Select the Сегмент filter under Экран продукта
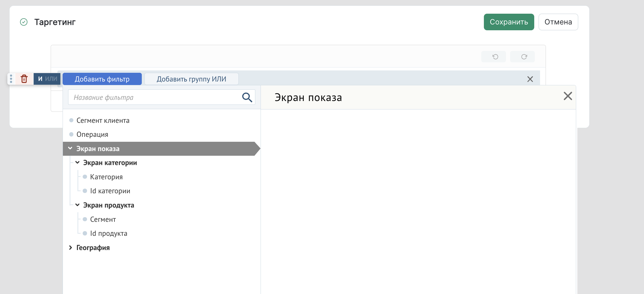 coord(103,219)
